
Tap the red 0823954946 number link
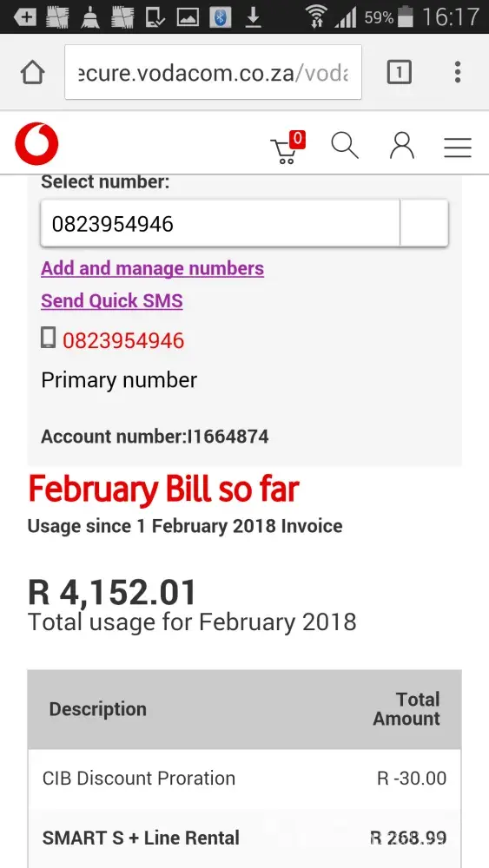tap(123, 340)
